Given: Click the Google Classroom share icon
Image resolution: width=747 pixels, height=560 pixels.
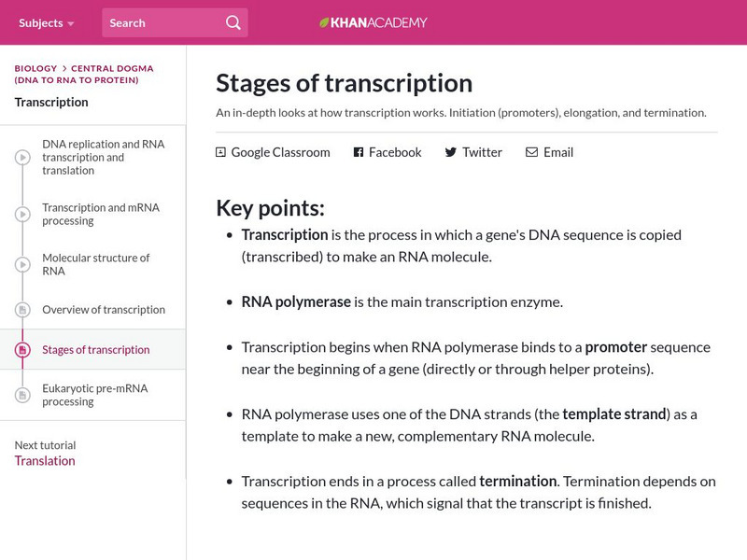Looking at the screenshot, I should pos(220,151).
